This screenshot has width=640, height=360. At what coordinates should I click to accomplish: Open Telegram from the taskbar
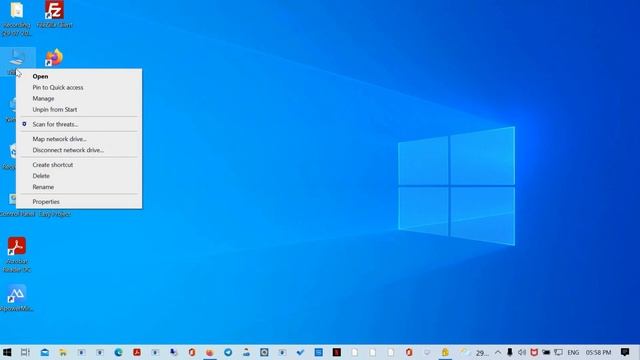point(228,352)
